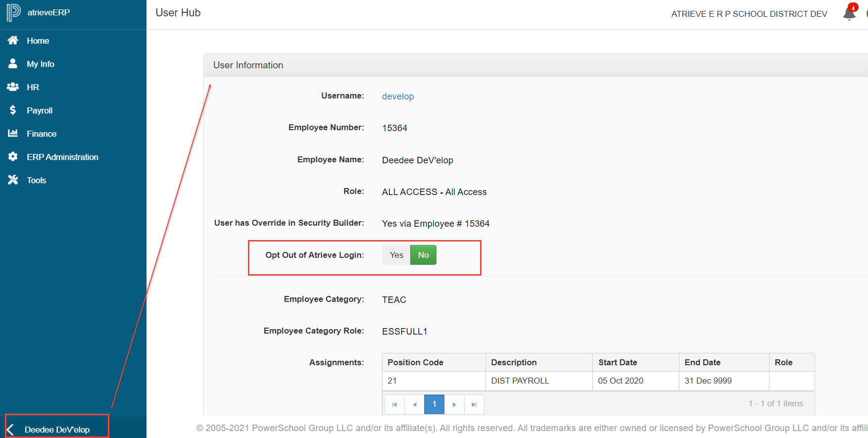Screen dimensions: 868x438
Task: Collapse sidebar using the left chevron
Action: coord(10,430)
